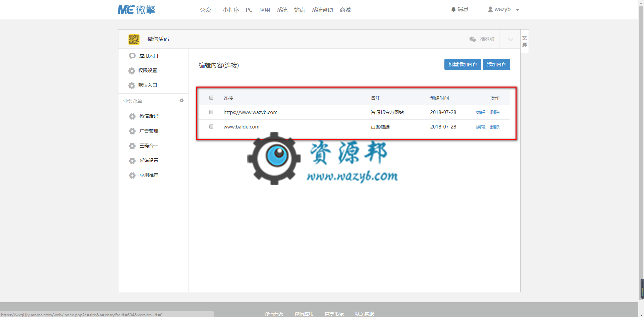The height and width of the screenshot is (317, 644).
Task: Click the 微信开发 footer link
Action: tap(274, 314)
